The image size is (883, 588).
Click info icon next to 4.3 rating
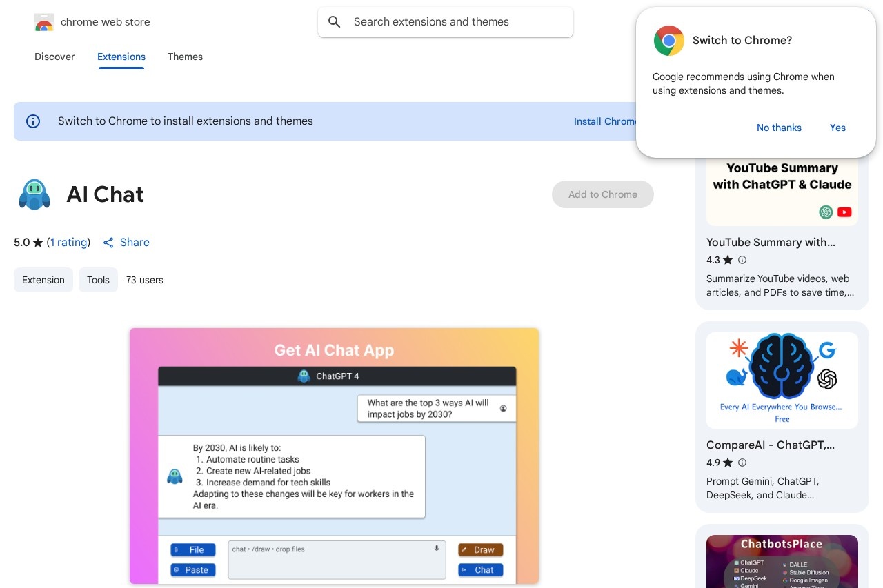(x=742, y=260)
